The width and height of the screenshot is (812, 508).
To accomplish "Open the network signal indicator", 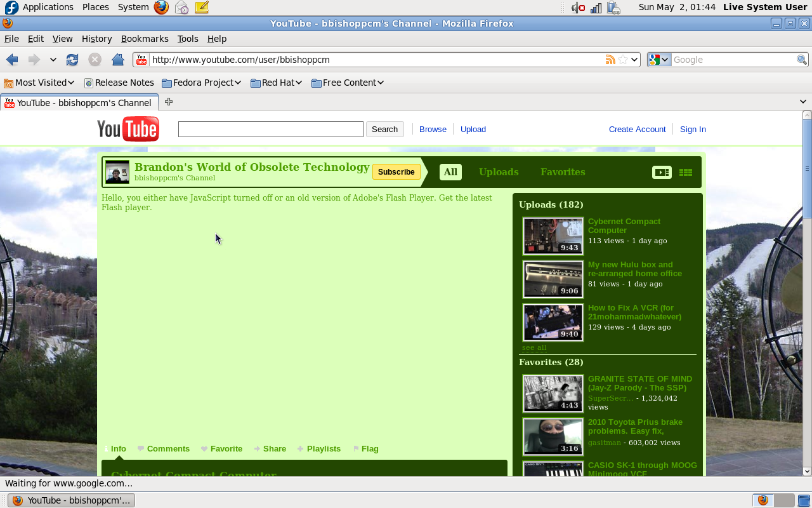I will coord(596,8).
